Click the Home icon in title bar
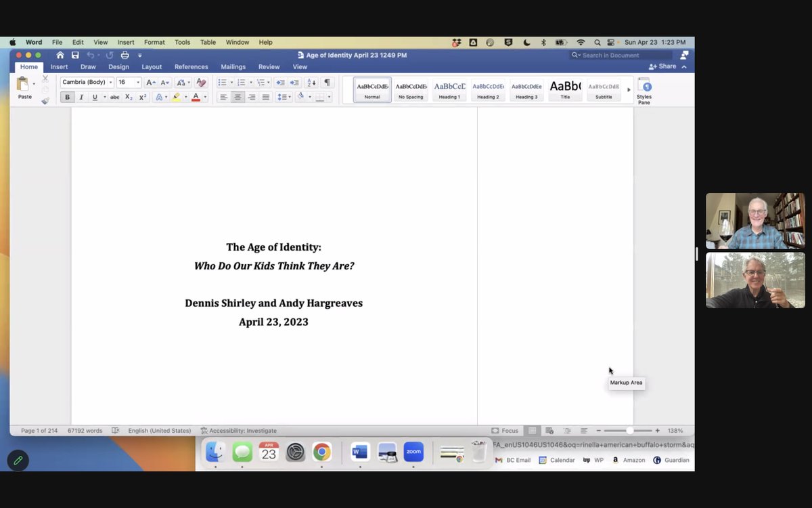812x508 pixels. coord(60,55)
